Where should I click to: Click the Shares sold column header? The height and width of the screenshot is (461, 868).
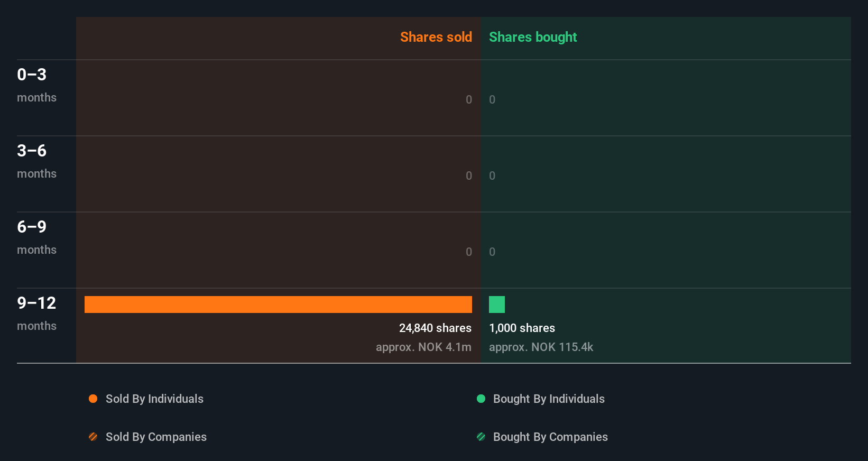click(436, 37)
